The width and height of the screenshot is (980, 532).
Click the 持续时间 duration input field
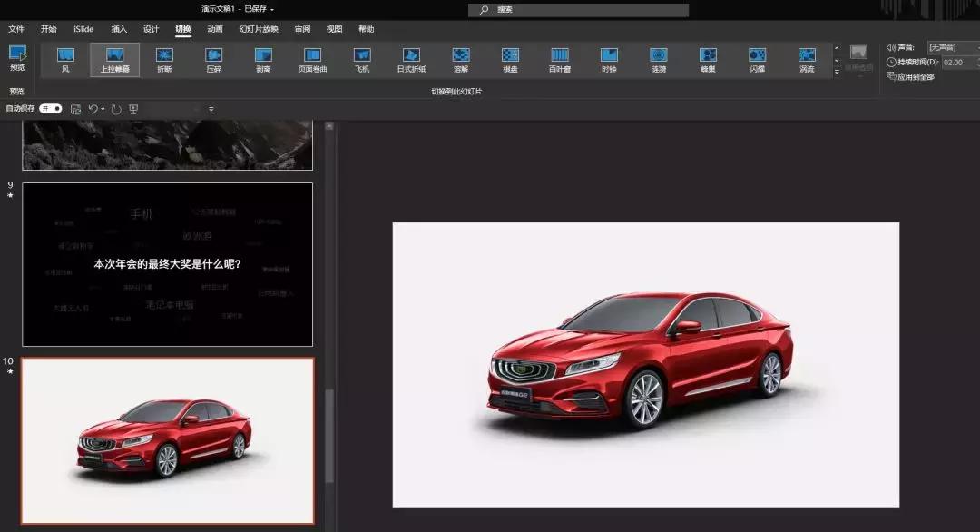(953, 63)
